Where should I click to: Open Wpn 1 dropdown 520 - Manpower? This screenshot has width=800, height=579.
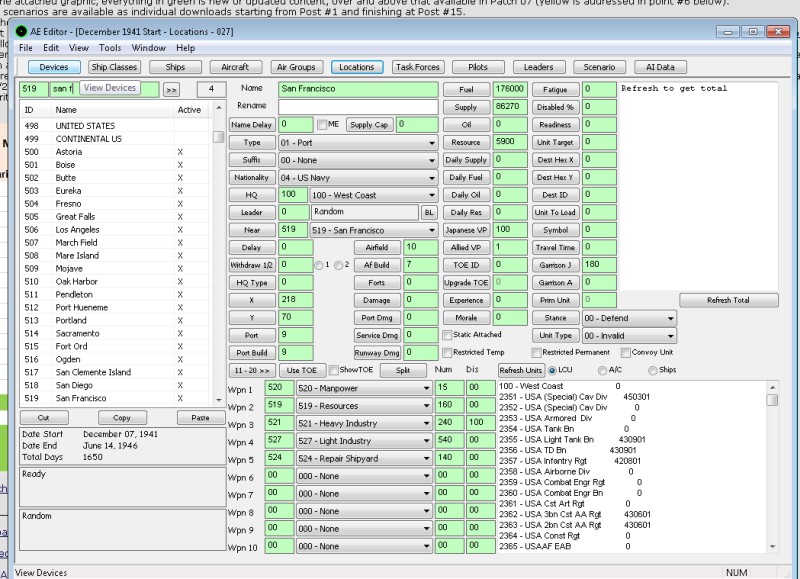click(364, 389)
